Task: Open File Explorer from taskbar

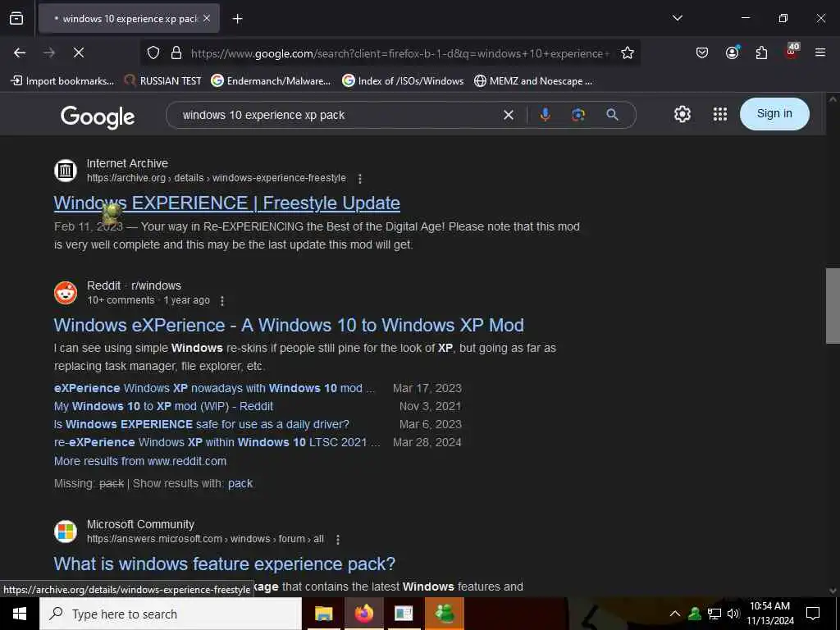Action: [x=323, y=614]
